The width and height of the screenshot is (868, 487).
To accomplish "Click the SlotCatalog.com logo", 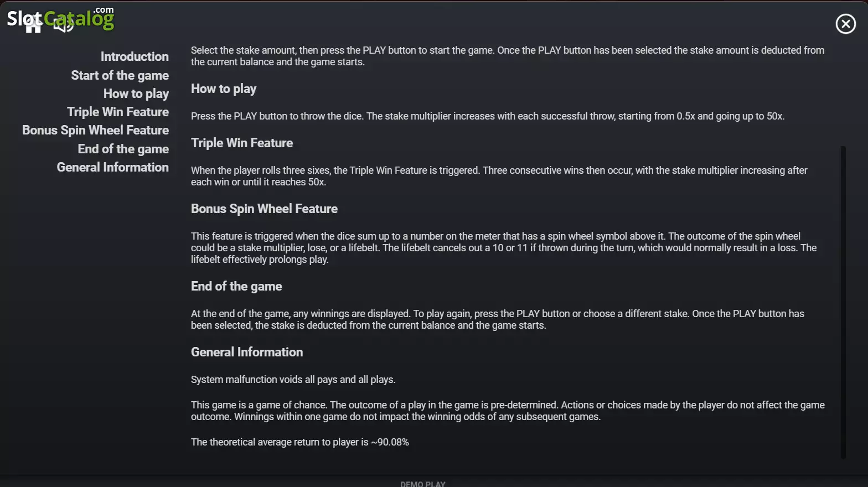I will (60, 18).
